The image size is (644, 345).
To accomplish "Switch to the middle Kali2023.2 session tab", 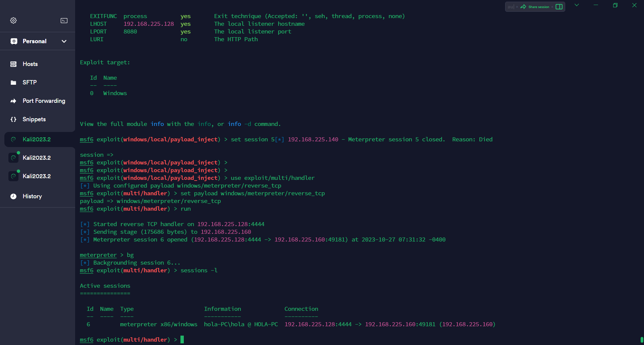I will (x=40, y=158).
